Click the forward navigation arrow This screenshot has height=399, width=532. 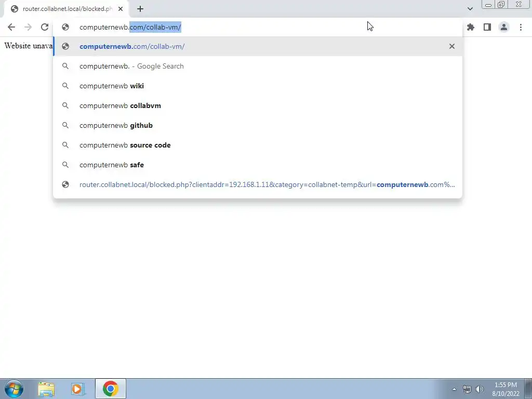pos(28,27)
